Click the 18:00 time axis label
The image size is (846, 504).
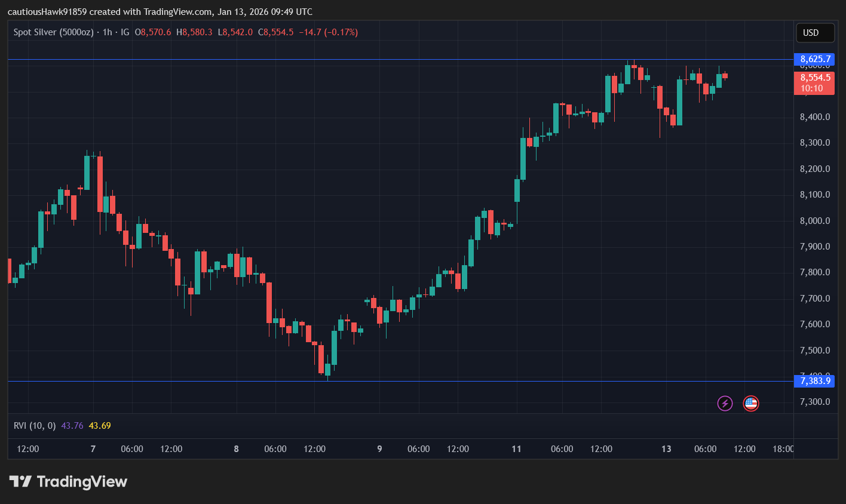(783, 448)
